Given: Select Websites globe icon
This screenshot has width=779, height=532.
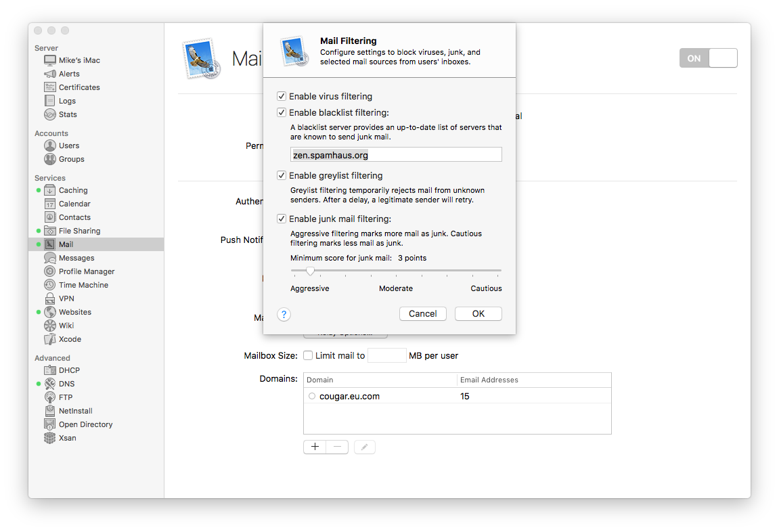Looking at the screenshot, I should tap(49, 312).
